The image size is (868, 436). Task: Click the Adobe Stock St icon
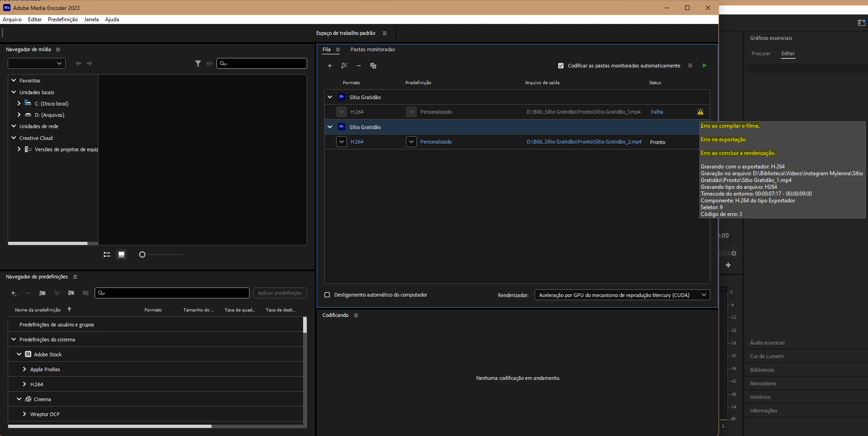pos(28,354)
